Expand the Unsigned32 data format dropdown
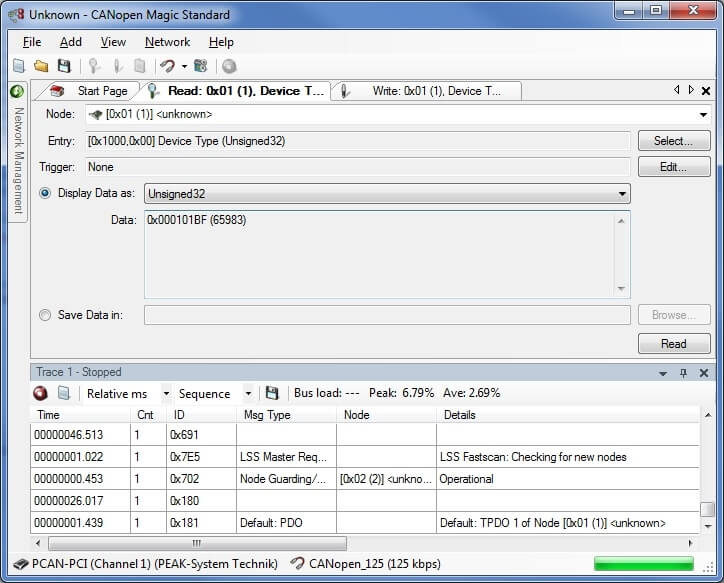This screenshot has width=724, height=583. 622,193
